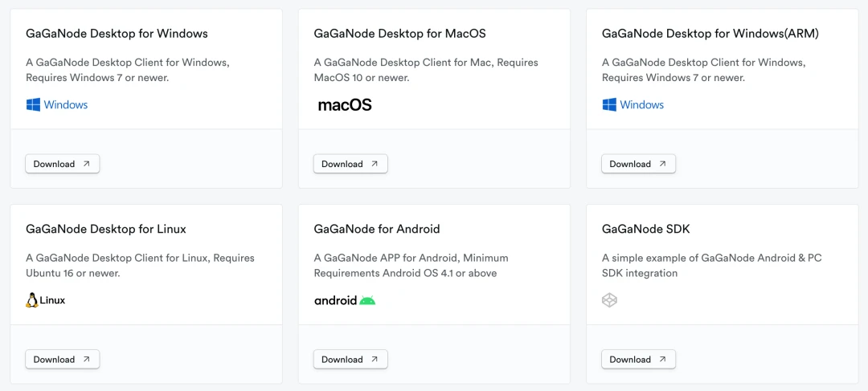Select the GaGaNode Desktop for MacOS heading
Viewport: 868px width, 391px height.
(399, 34)
